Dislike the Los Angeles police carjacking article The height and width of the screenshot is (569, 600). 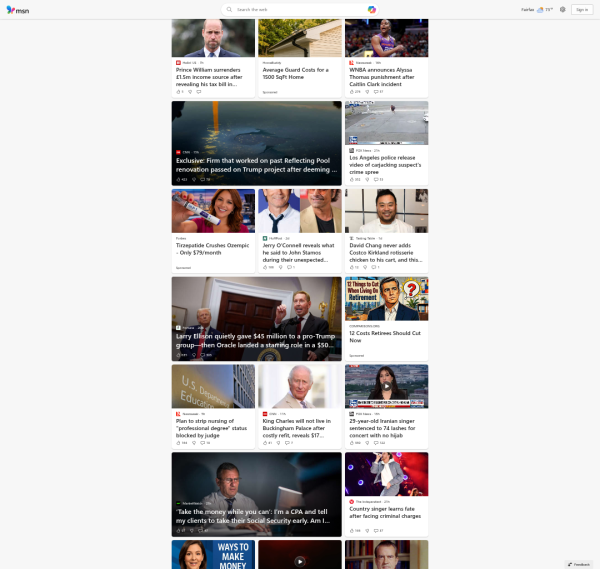(367, 179)
